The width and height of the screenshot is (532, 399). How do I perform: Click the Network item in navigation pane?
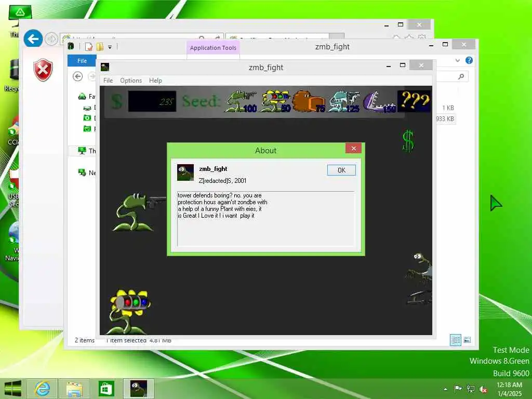[87, 172]
